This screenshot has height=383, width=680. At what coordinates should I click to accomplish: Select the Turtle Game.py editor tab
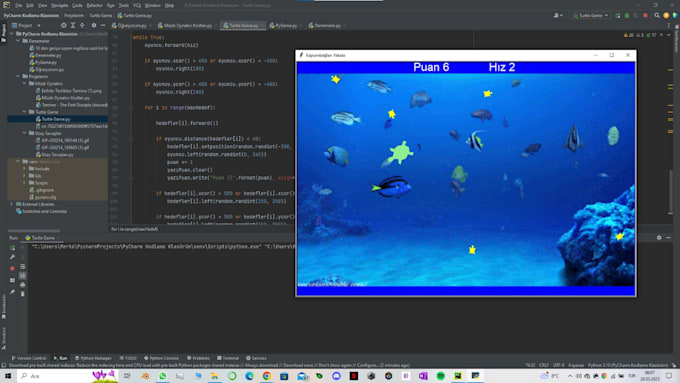[242, 26]
